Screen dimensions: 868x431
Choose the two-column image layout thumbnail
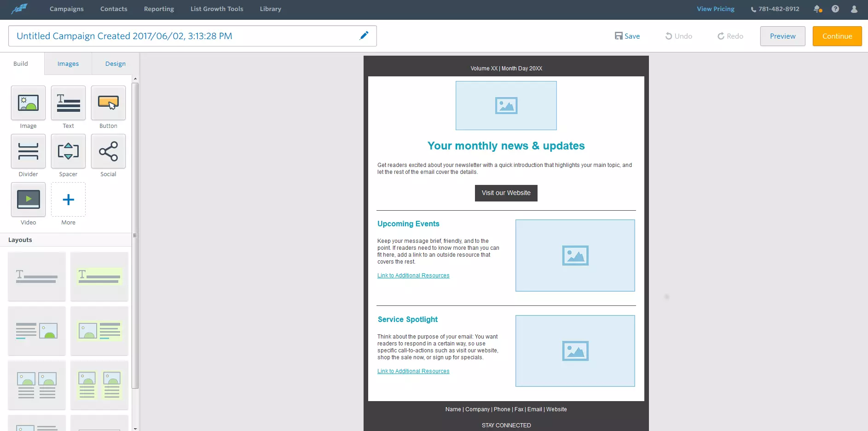37,385
